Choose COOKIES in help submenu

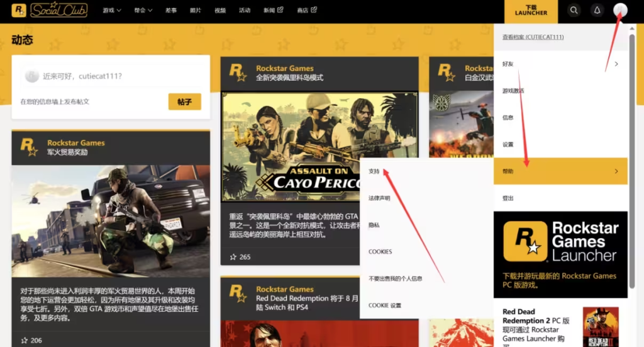[x=426, y=252]
